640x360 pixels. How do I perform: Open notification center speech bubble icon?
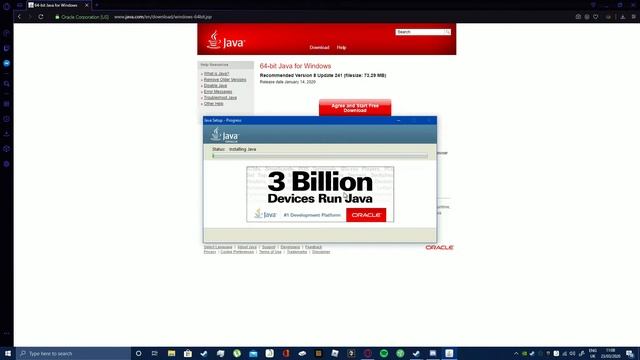(x=630, y=353)
